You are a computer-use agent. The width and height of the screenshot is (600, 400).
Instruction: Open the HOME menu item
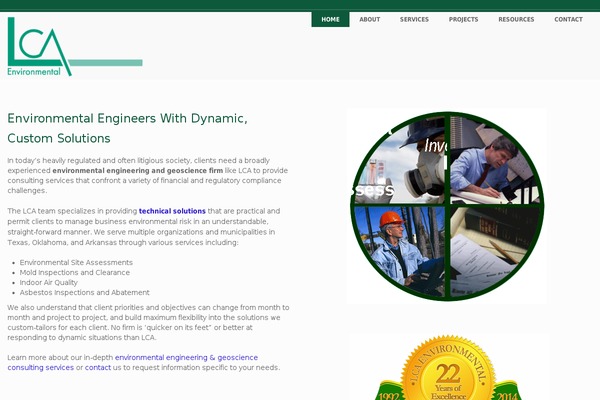point(330,20)
